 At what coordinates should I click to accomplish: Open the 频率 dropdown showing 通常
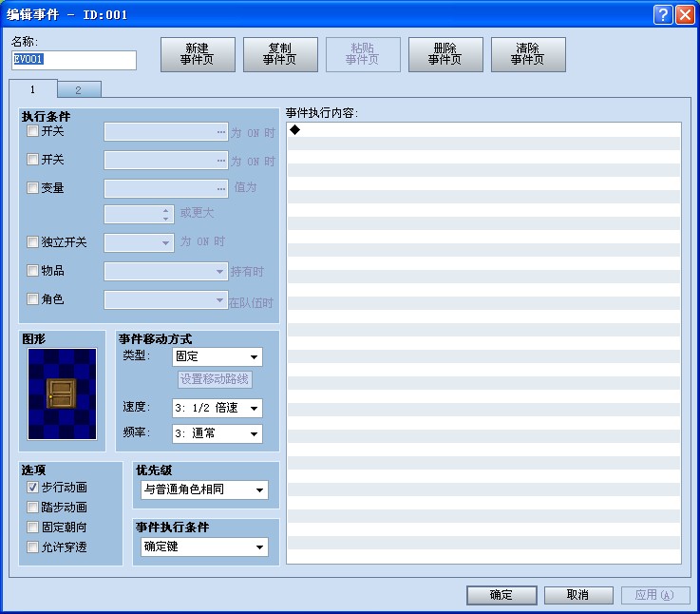click(217, 433)
